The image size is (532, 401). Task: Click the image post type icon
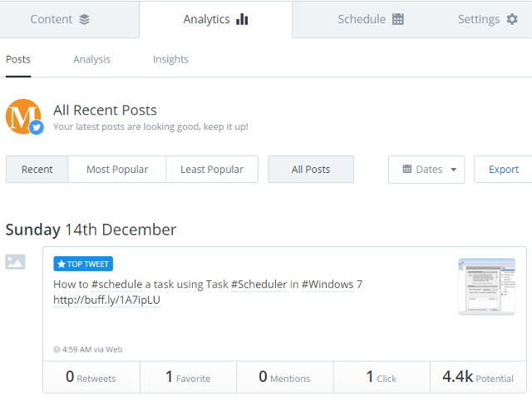(x=16, y=262)
